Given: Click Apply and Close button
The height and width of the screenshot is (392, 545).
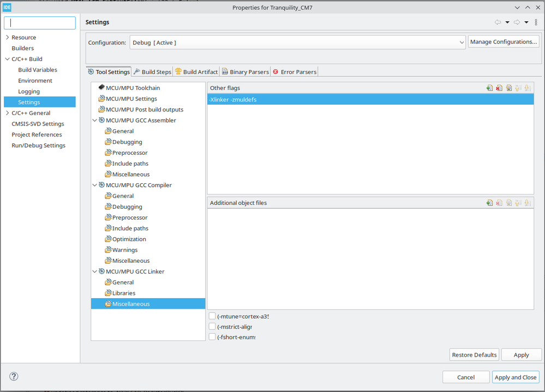Looking at the screenshot, I should tap(516, 377).
